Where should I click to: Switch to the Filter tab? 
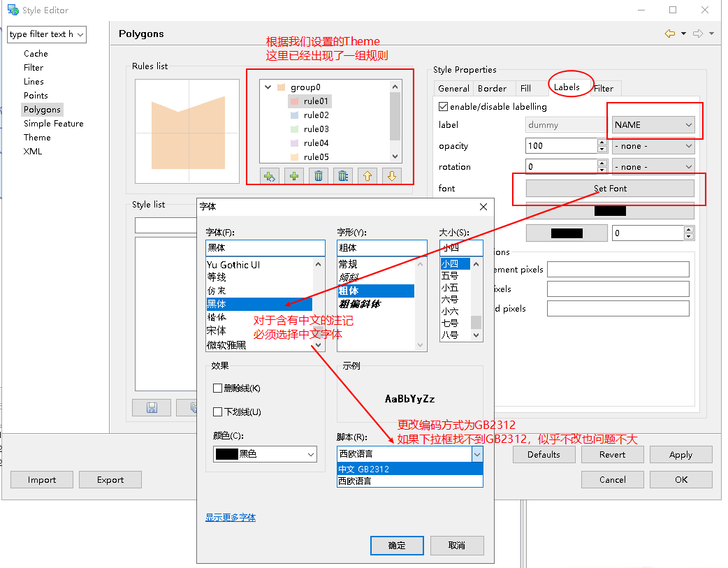[x=604, y=88]
